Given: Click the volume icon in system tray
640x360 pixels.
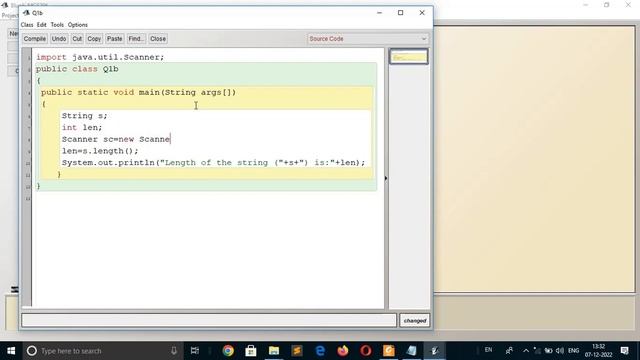Looking at the screenshot, I should pyautogui.click(x=560, y=351).
